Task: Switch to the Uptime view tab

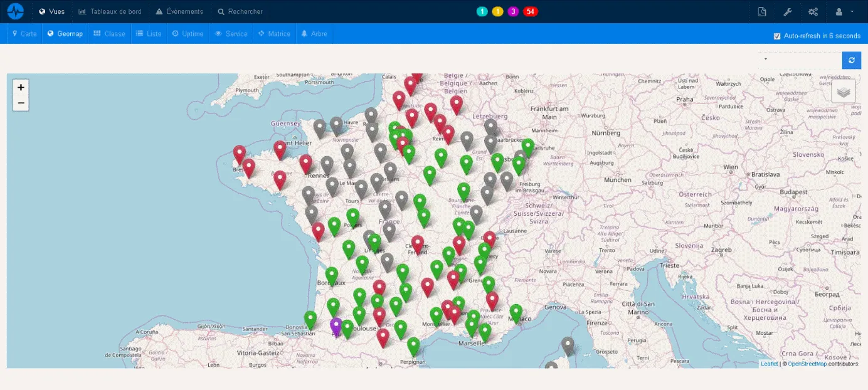Action: point(188,34)
